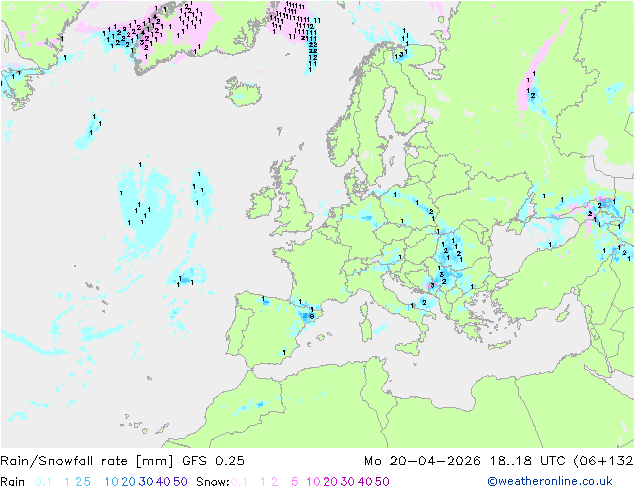This screenshot has width=634, height=490.
Task: Select the Snow legend value 30
Action: click(x=348, y=482)
